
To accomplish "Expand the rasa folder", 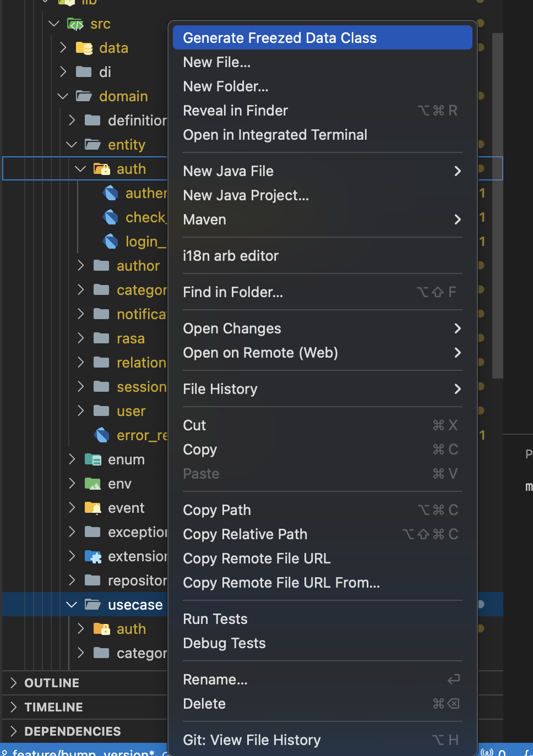I will click(x=81, y=338).
